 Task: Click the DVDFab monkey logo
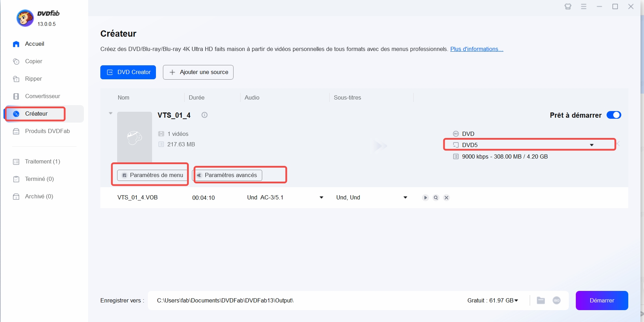point(25,18)
